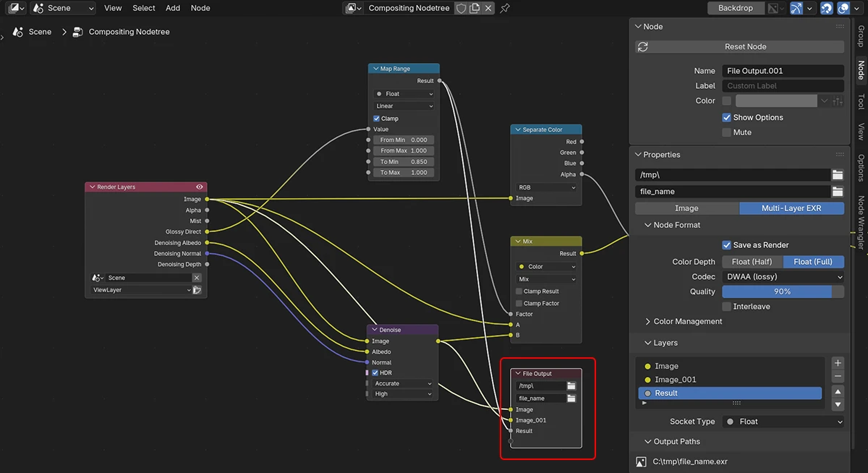Image resolution: width=868 pixels, height=473 pixels.
Task: Duplicate the Compositing Nodetree datablock
Action: pyautogui.click(x=475, y=8)
